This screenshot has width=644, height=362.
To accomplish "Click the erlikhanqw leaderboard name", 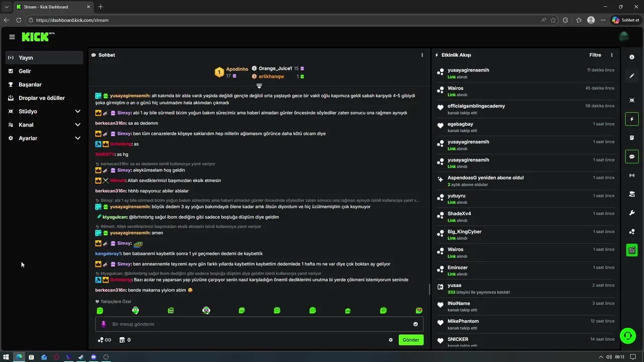I will 271,76.
